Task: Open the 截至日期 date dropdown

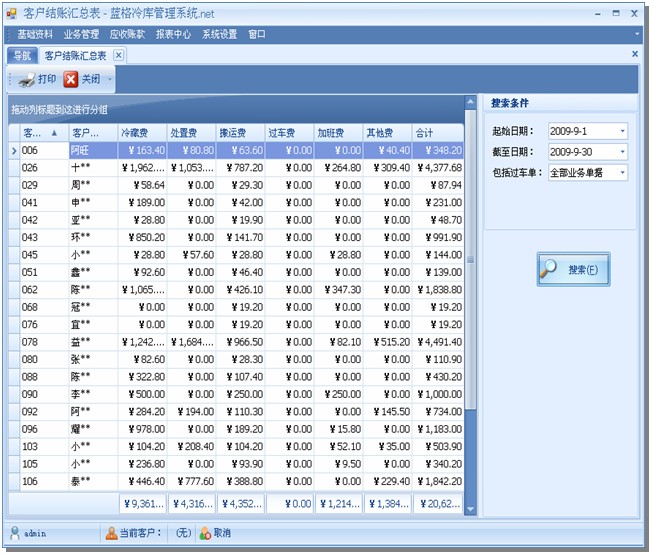Action: [x=622, y=152]
